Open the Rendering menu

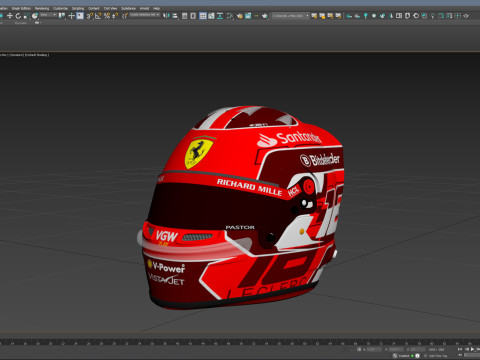click(x=42, y=8)
